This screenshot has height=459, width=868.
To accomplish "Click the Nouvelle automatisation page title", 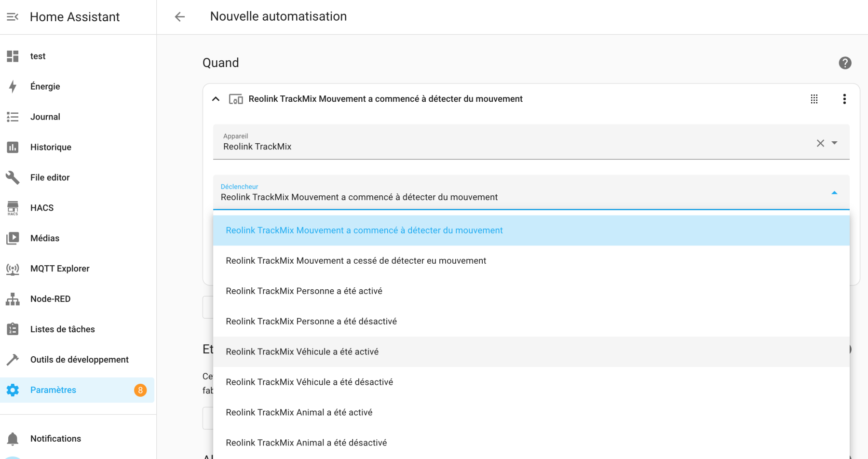I will pyautogui.click(x=278, y=16).
